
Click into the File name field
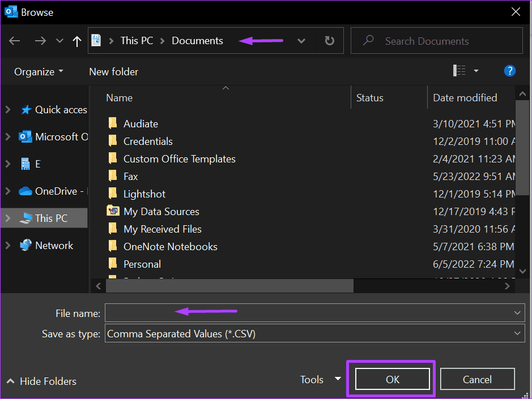[x=314, y=312]
